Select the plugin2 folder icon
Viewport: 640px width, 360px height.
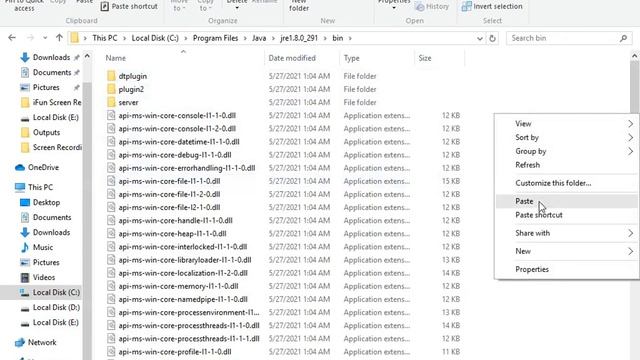(x=111, y=89)
